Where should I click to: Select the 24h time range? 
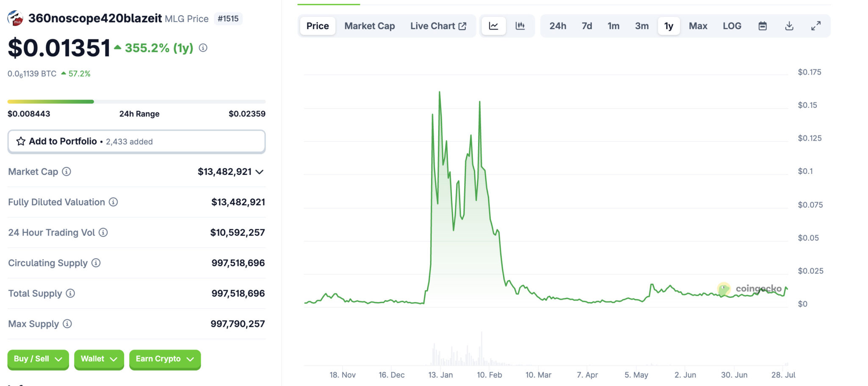(x=558, y=26)
